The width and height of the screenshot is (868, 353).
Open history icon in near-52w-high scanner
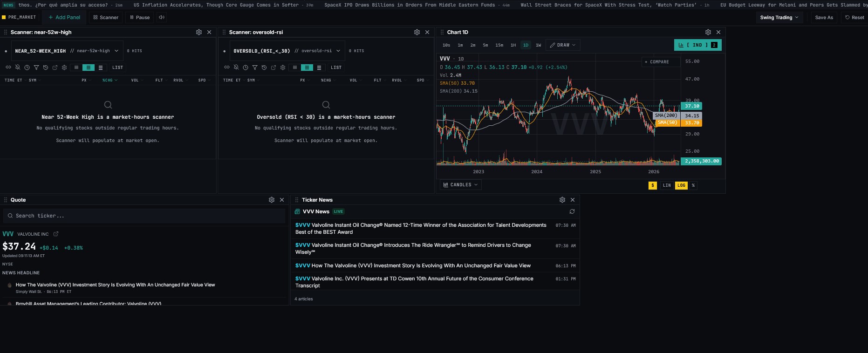coord(46,68)
